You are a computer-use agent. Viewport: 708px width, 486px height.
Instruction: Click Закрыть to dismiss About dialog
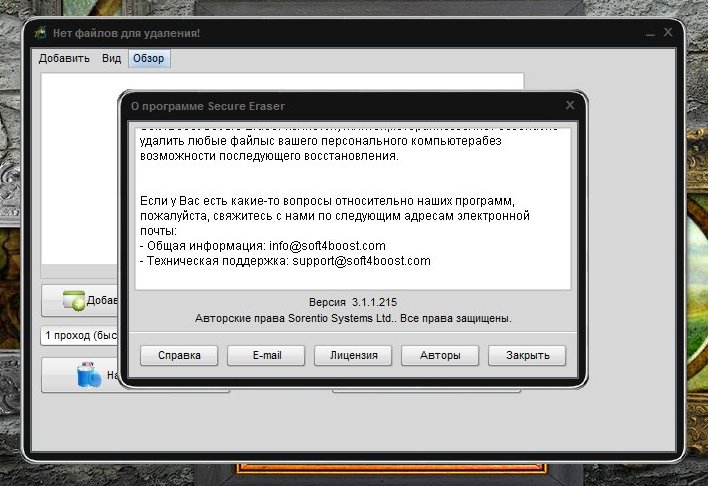point(527,355)
